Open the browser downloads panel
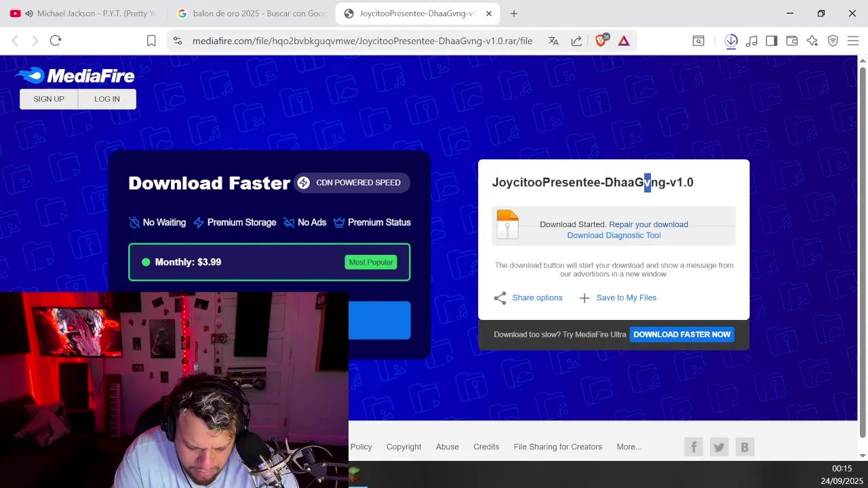This screenshot has height=488, width=868. click(731, 41)
